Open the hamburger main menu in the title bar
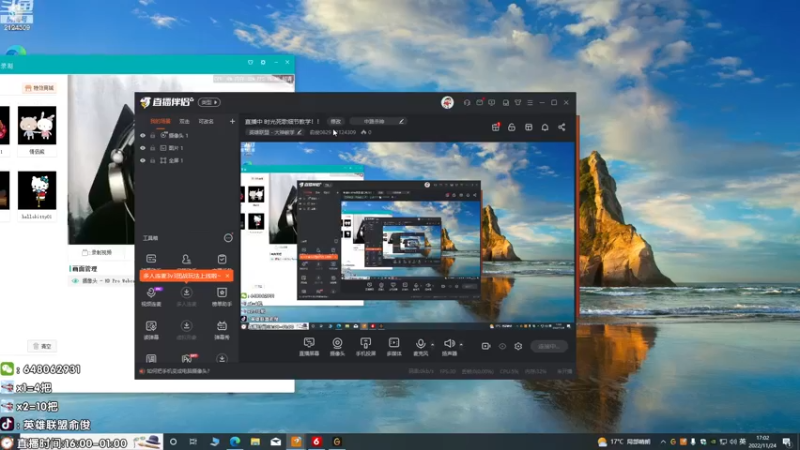800x450 pixels. coord(530,103)
